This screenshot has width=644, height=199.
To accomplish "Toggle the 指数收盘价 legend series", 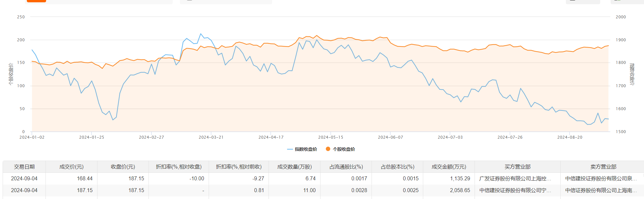I will (x=302, y=149).
